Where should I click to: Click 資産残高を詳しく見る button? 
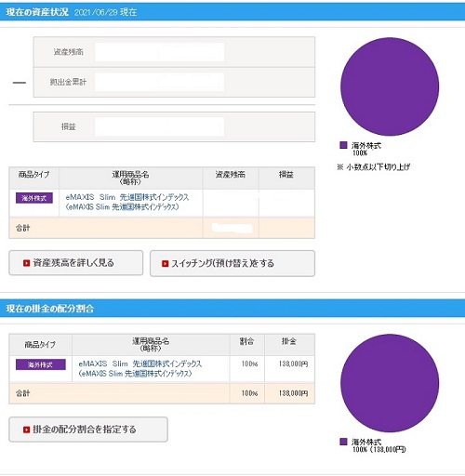(76, 263)
